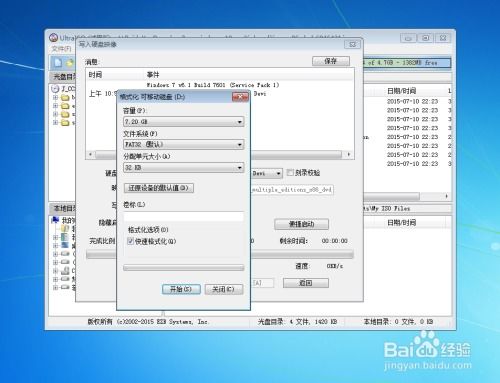Select the CD disc icon in image tree
Viewport: 500px width, 383px height.
(55, 89)
